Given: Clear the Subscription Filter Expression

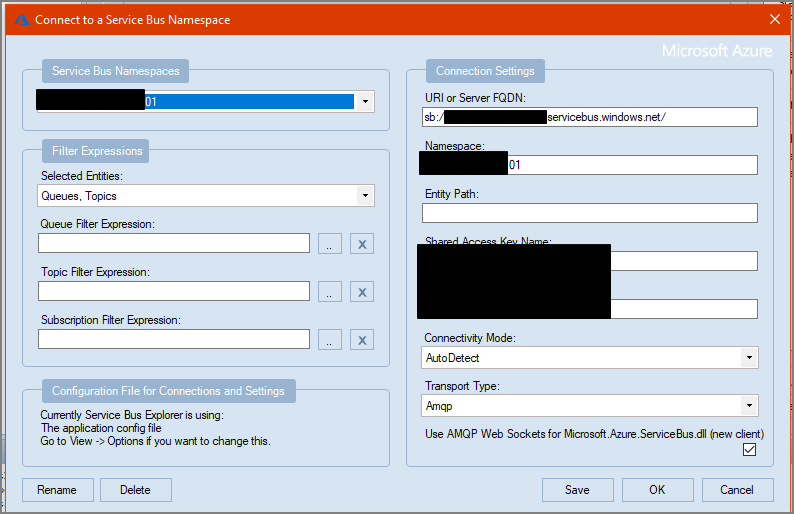Looking at the screenshot, I should [362, 340].
